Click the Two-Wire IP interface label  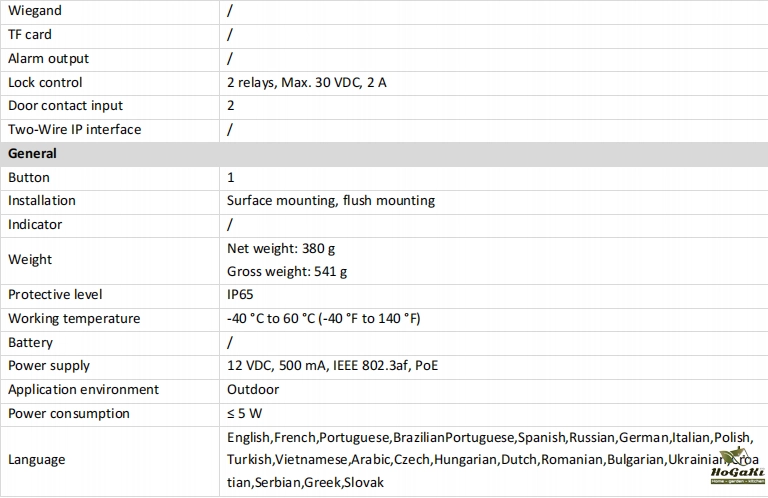[x=75, y=130]
